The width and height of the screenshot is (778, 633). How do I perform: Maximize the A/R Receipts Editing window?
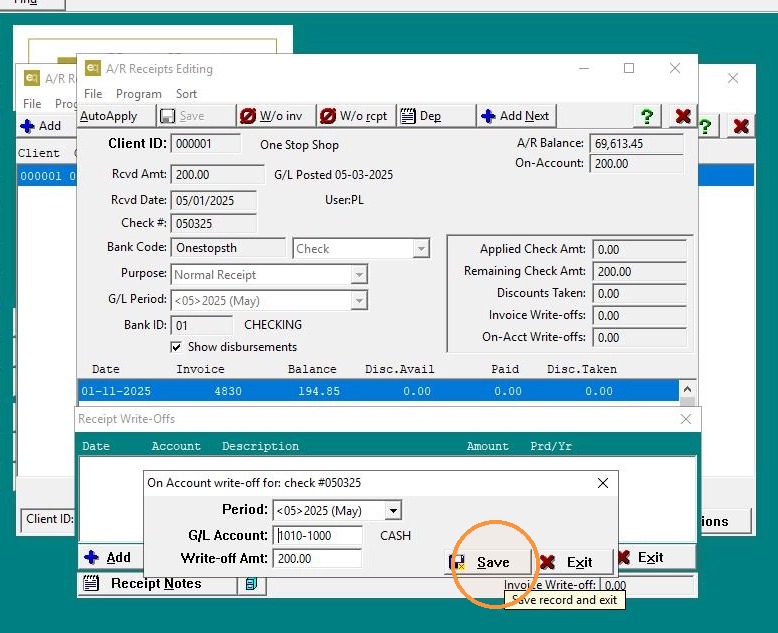629,68
